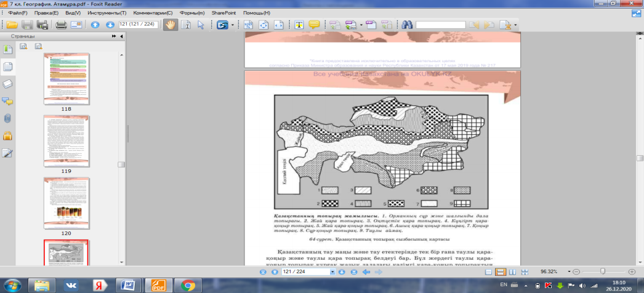This screenshot has height=293, width=644.
Task: Open the Инструменты menu
Action: coord(107,13)
